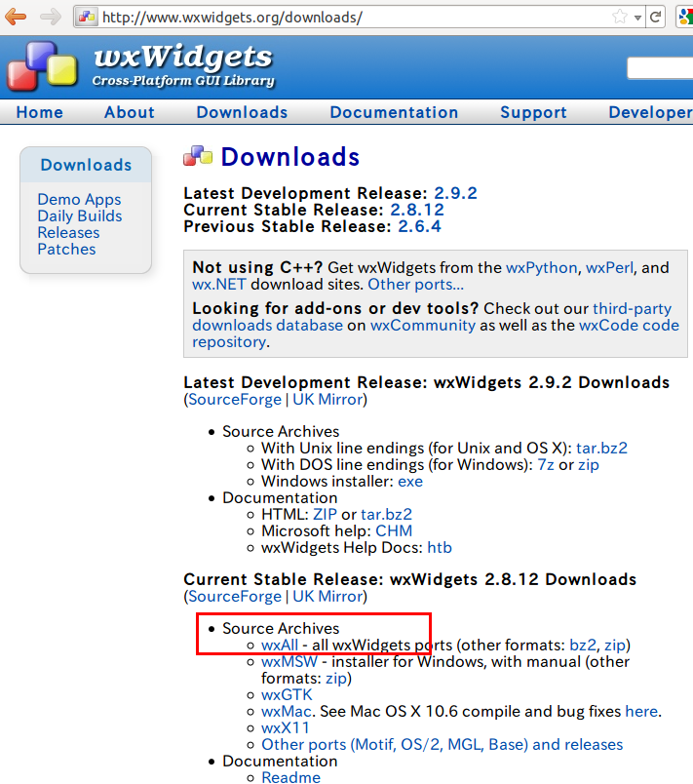693x784 pixels.
Task: Open the Support nav item
Action: click(533, 112)
